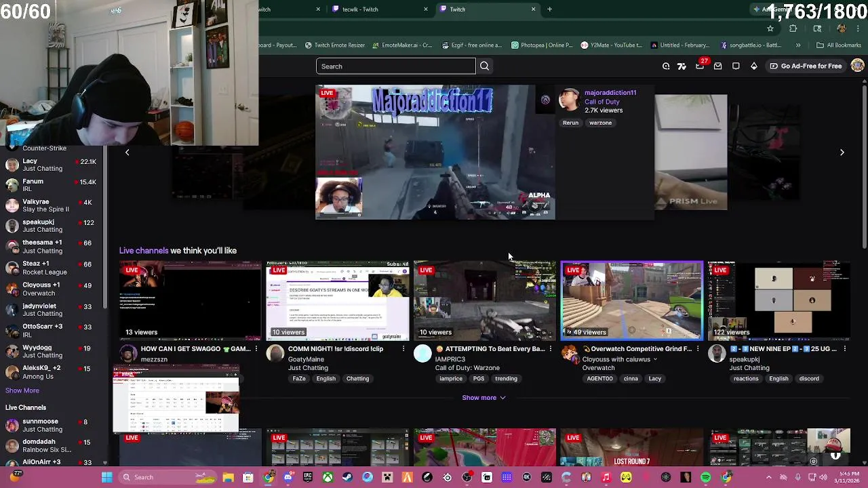Open Windows Start menu
Viewport: 868px width, 488px height.
106,477
